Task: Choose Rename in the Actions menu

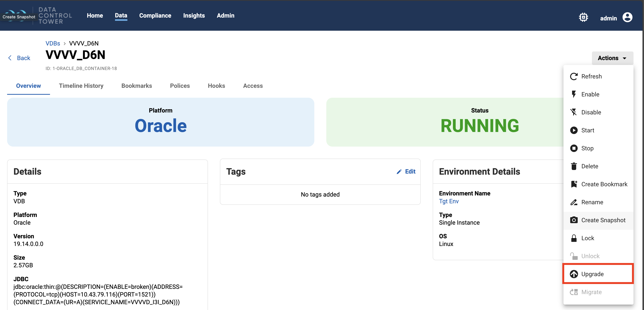Action: click(592, 202)
